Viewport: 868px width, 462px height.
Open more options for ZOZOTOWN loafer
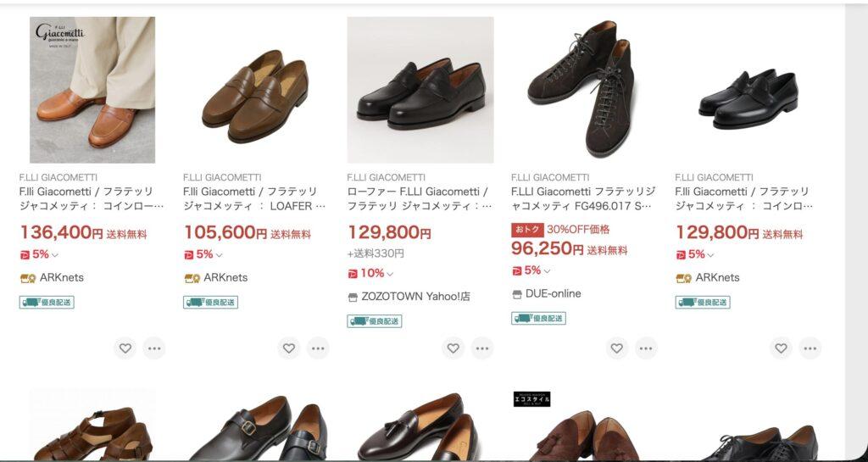481,348
